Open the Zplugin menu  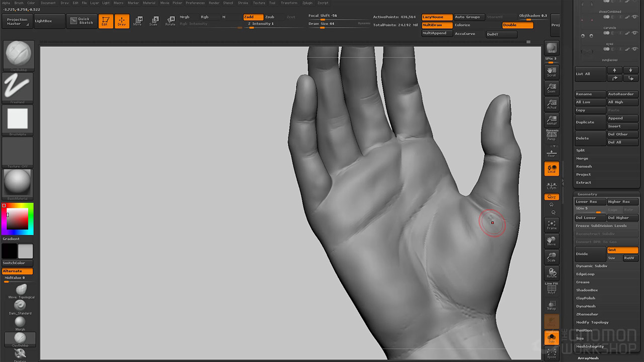pos(306,3)
